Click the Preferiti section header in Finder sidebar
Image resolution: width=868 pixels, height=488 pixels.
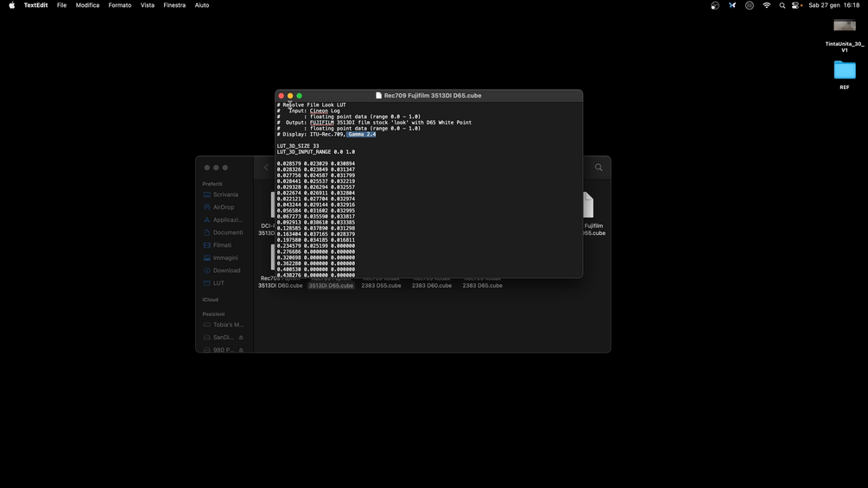(x=212, y=184)
